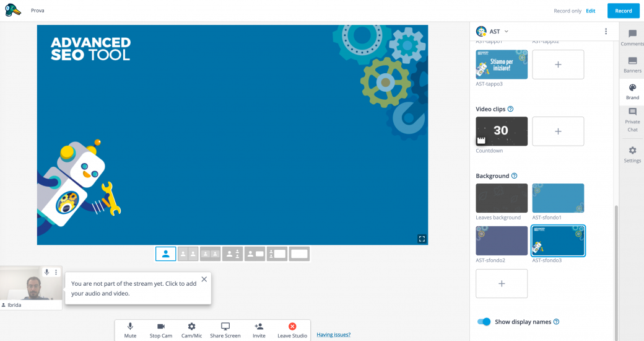Add a new video clip
The height and width of the screenshot is (341, 644).
[558, 131]
